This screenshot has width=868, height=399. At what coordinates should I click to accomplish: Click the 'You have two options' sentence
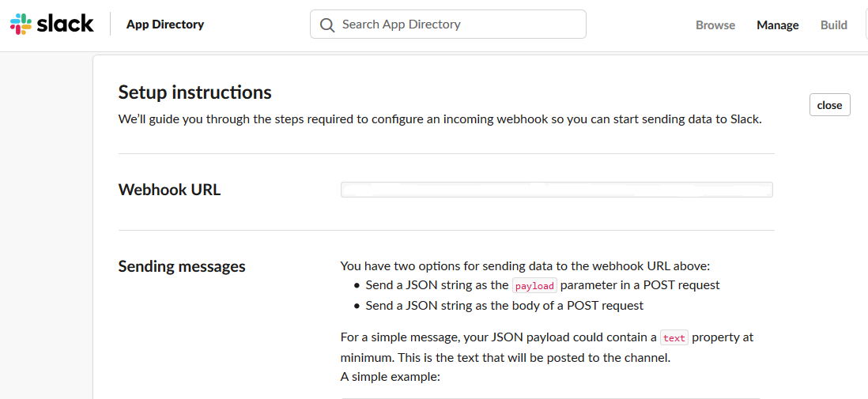click(525, 266)
